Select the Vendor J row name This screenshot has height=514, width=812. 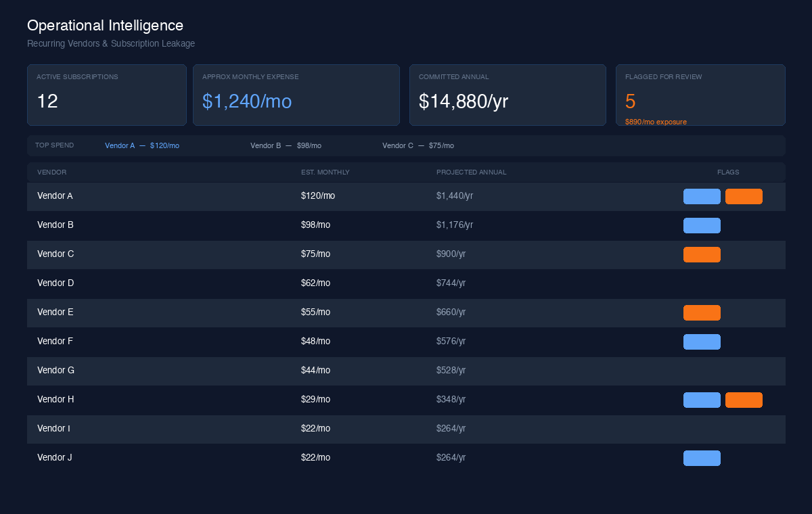click(x=55, y=458)
